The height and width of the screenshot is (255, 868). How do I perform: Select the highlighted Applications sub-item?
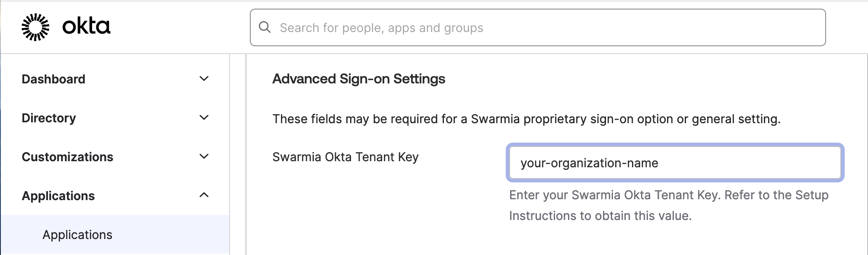(77, 235)
